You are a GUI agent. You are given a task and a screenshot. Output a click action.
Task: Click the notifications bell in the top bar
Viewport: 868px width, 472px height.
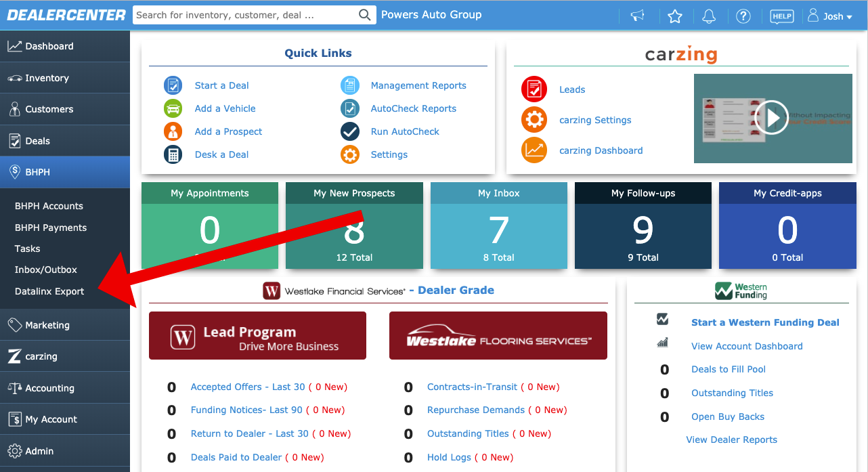click(x=709, y=16)
